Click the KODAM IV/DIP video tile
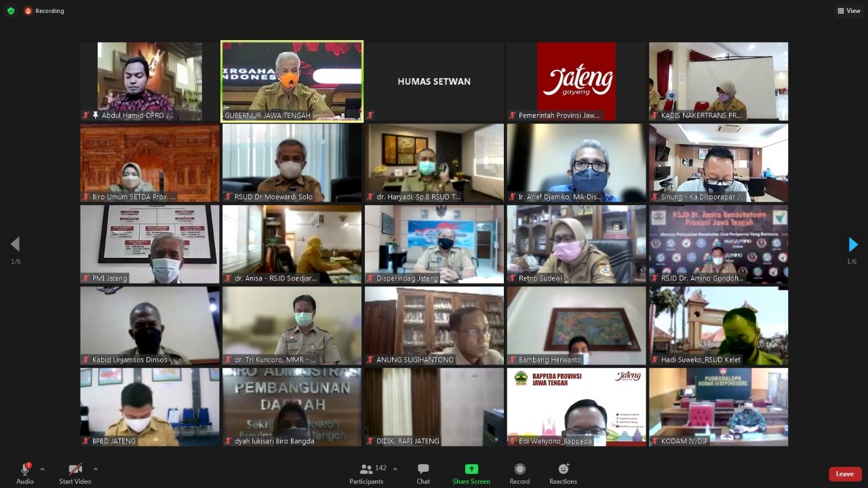The image size is (868, 488). [x=718, y=407]
